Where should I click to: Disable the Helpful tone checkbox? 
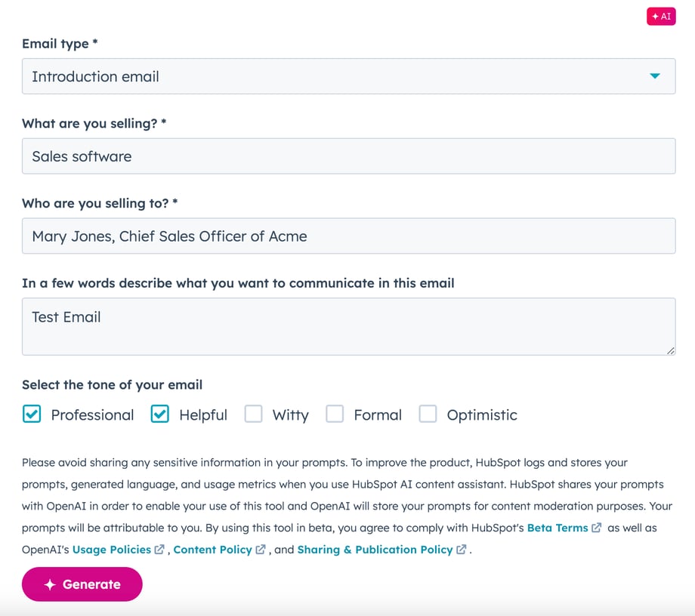[159, 414]
